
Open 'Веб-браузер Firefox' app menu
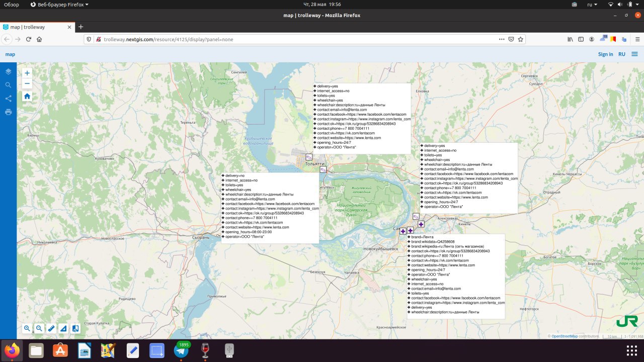click(59, 5)
